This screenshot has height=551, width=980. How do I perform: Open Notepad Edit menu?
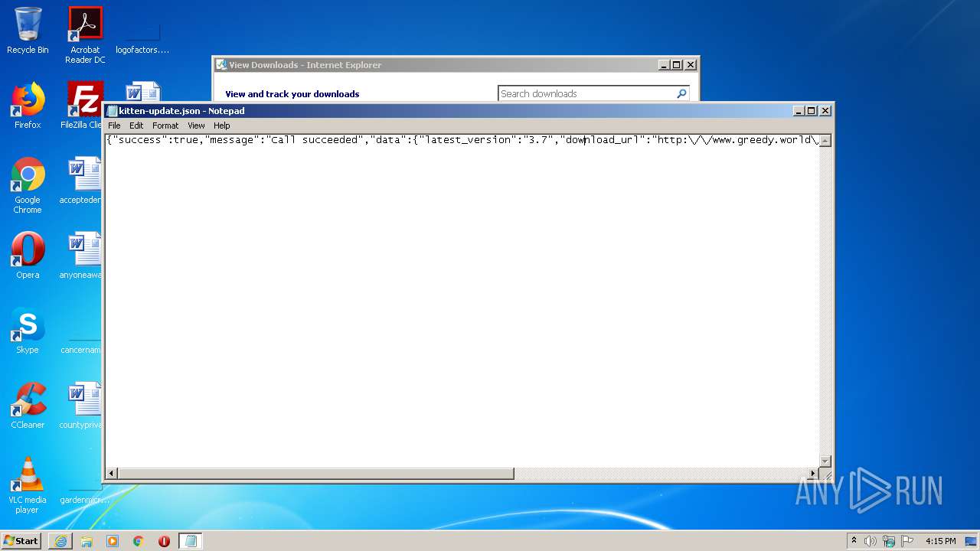136,126
